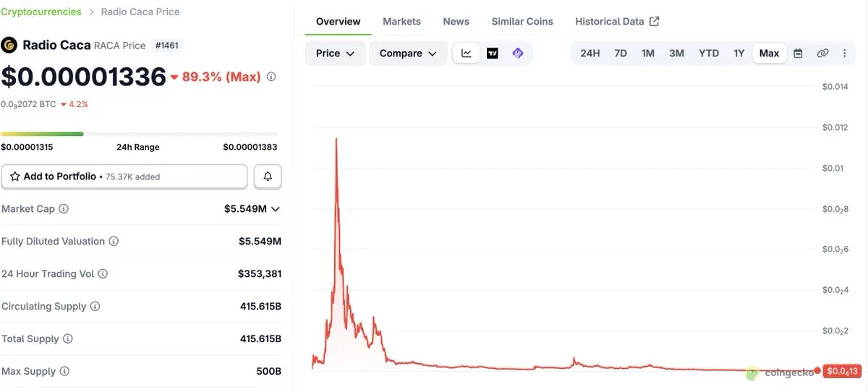The width and height of the screenshot is (868, 392).
Task: Switch to the line chart view icon
Action: [x=467, y=54]
